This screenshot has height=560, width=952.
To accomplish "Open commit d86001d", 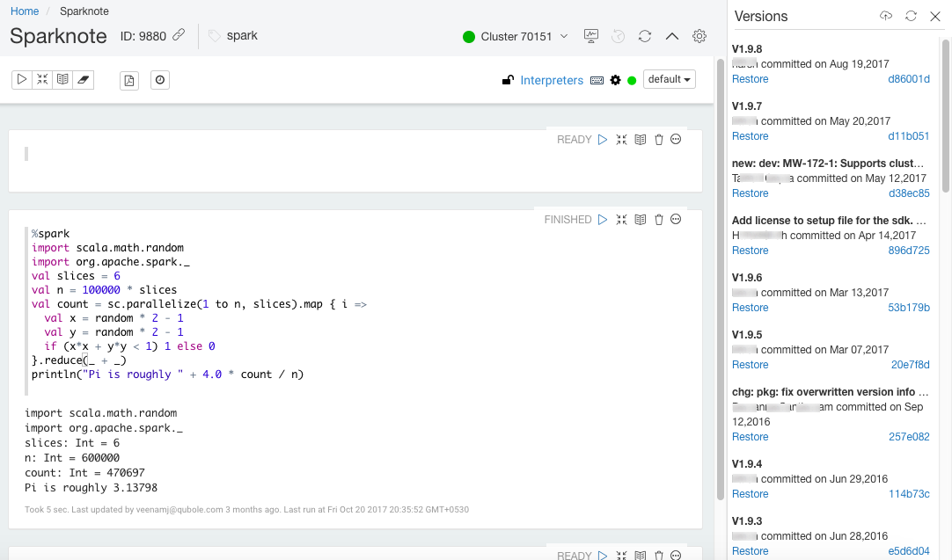I will pyautogui.click(x=908, y=79).
